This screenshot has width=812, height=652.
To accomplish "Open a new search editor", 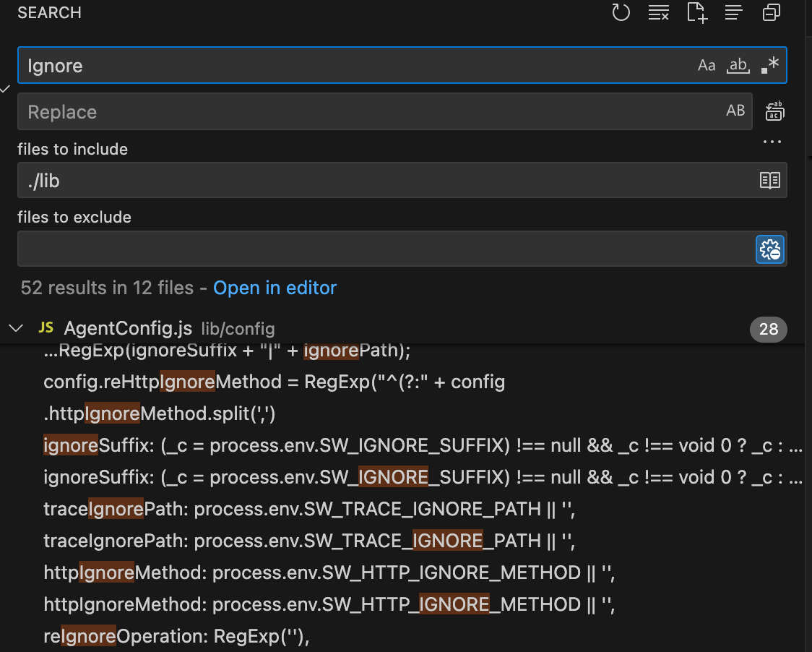I will (x=696, y=13).
